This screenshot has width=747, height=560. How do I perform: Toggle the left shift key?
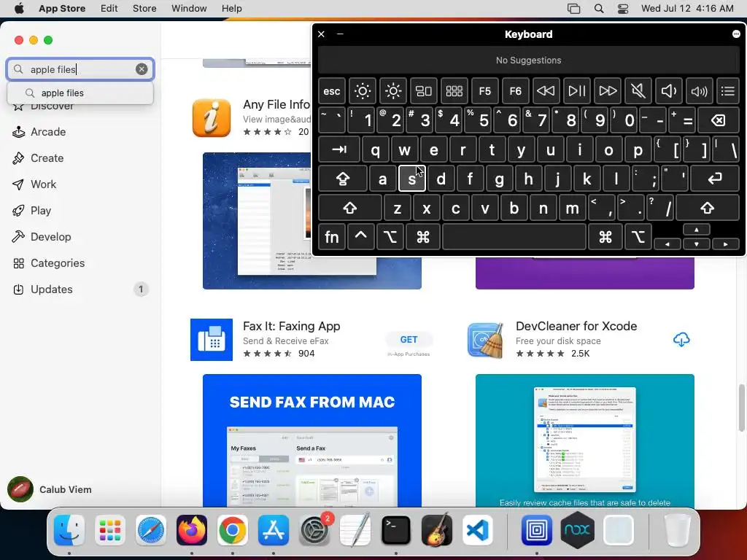click(x=349, y=208)
